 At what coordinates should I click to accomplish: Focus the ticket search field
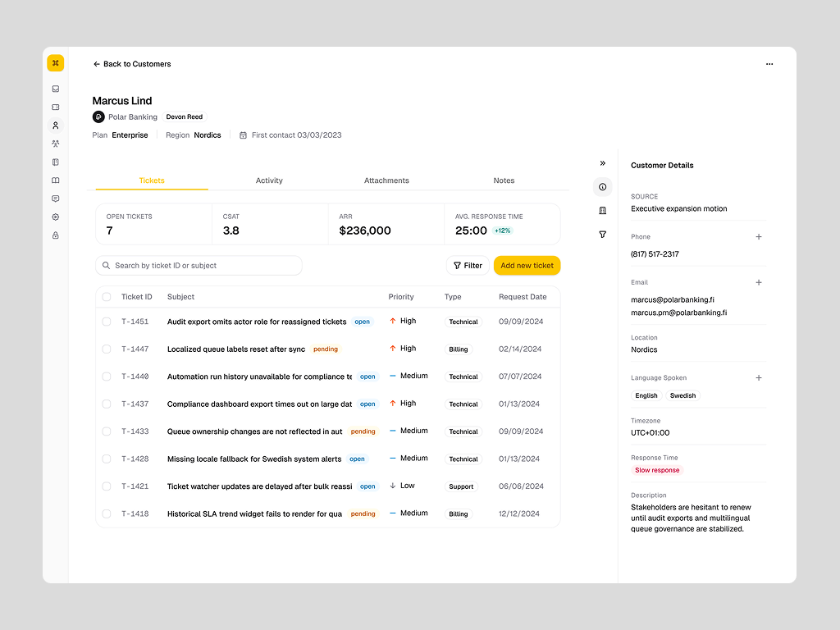[x=199, y=265]
